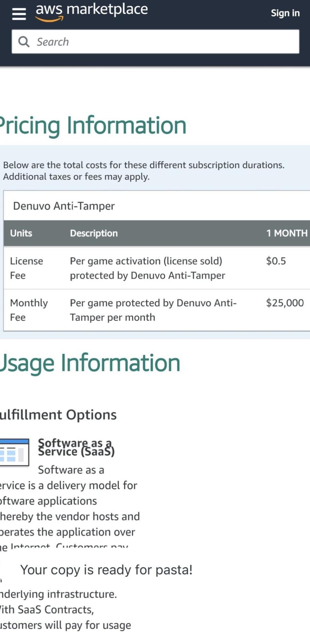Open the hamburger navigation menu
Viewport: 310px width, 644px height.
coord(19,14)
